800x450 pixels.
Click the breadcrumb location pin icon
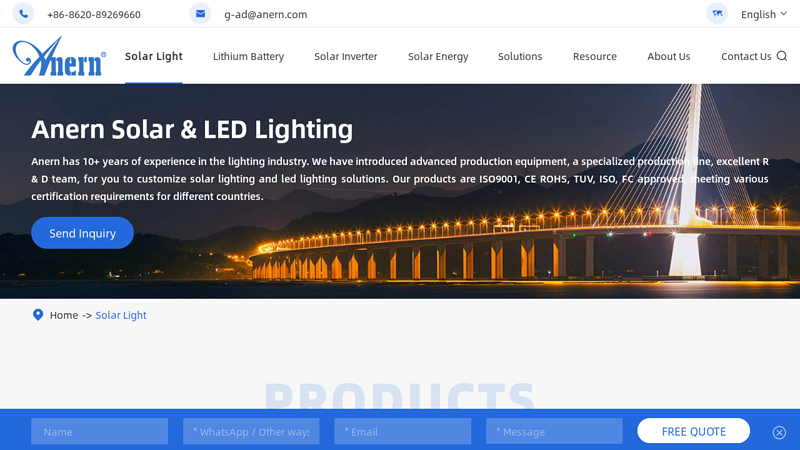tap(38, 315)
